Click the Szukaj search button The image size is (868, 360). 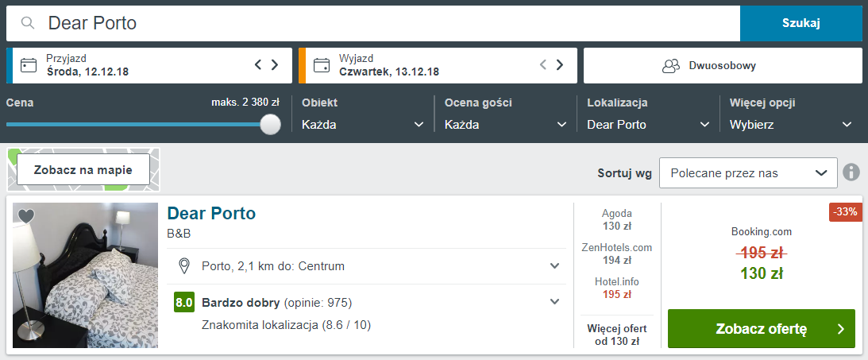[x=801, y=23]
